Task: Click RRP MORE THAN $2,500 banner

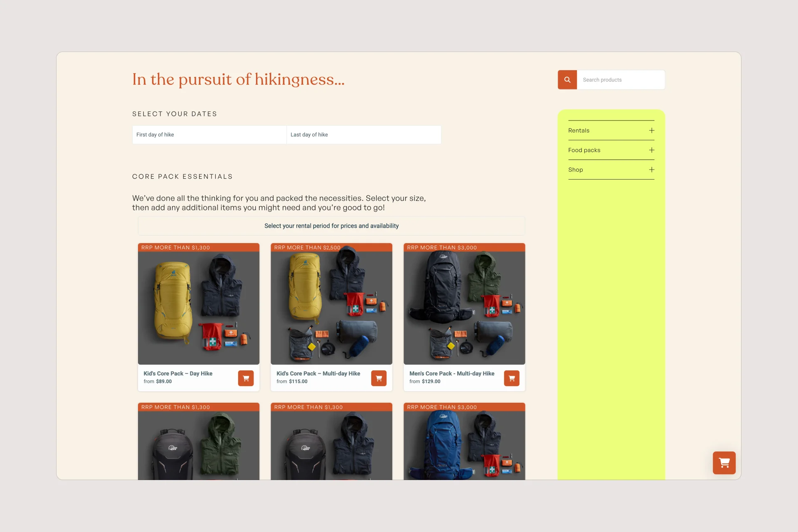Action: pyautogui.click(x=332, y=247)
